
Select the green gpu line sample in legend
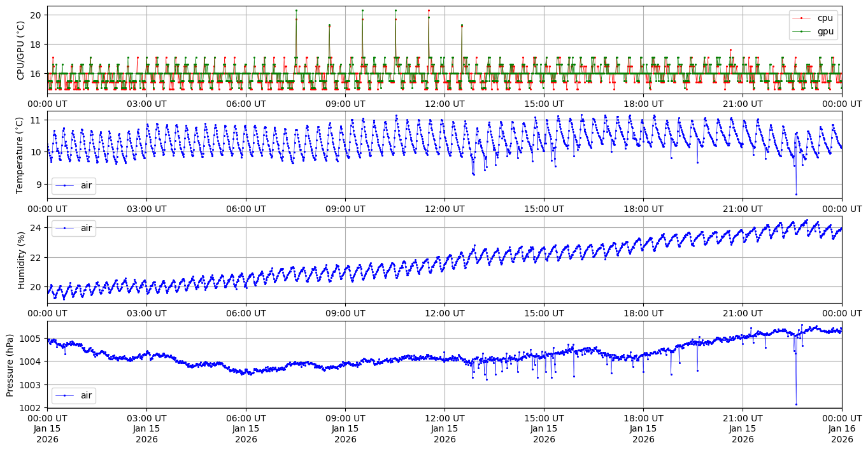click(804, 31)
